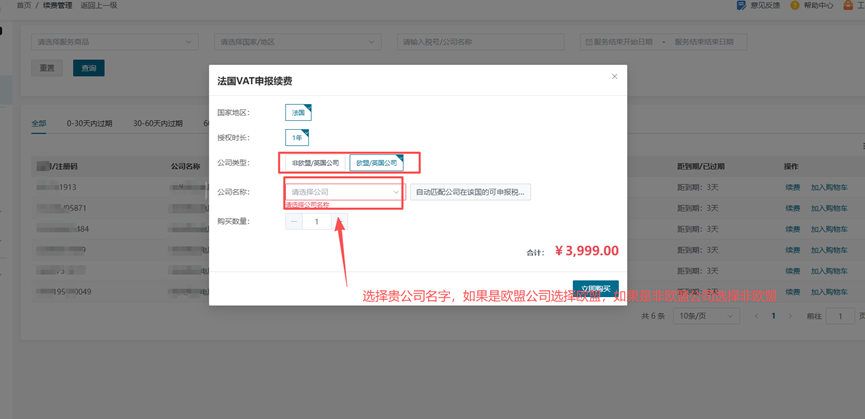Viewport: 865px width, 419px height.
Task: Close the 法国VAT申报续费 dialog
Action: coord(615,77)
